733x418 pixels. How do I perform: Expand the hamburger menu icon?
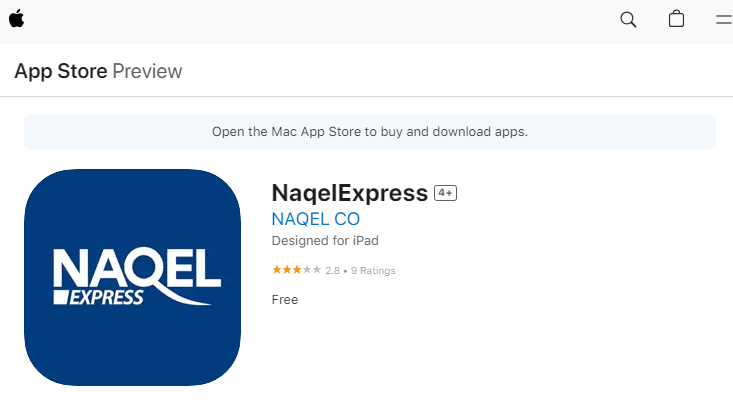coord(724,19)
